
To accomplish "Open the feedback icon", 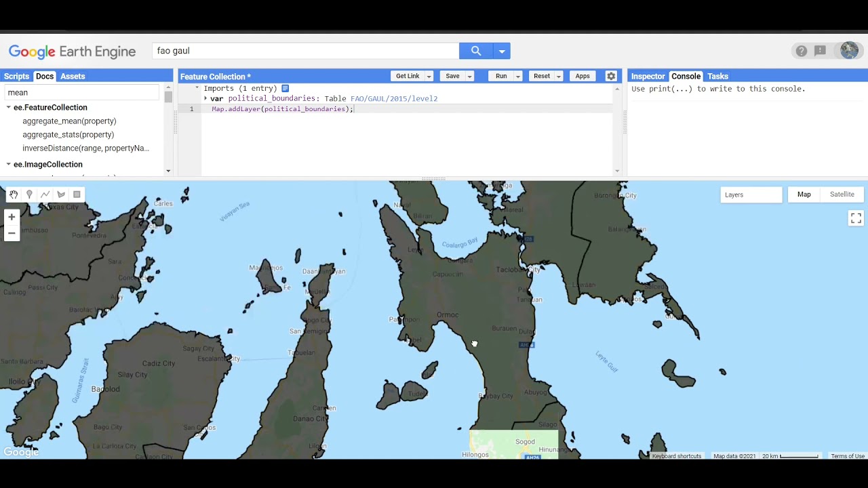I will click(x=820, y=51).
